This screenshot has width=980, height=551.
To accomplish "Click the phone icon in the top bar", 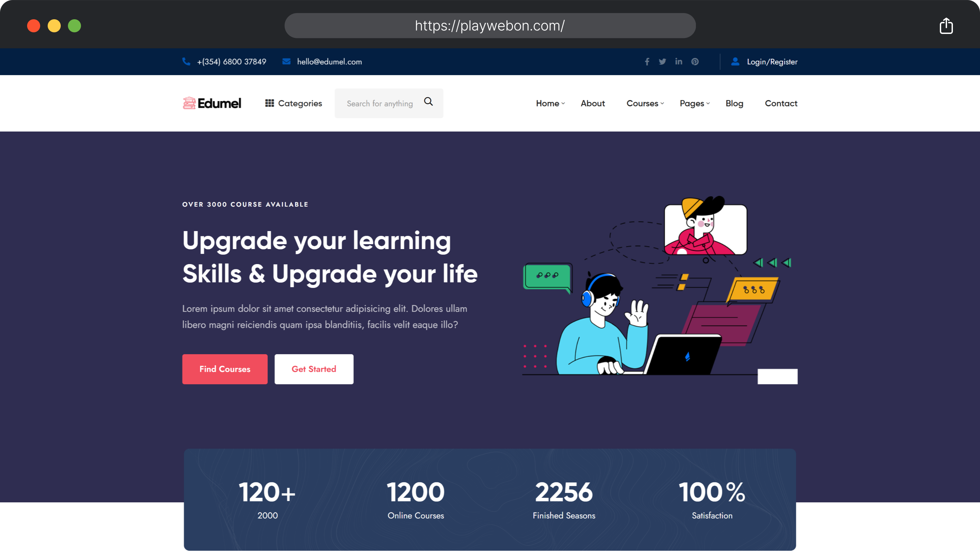I will point(186,62).
